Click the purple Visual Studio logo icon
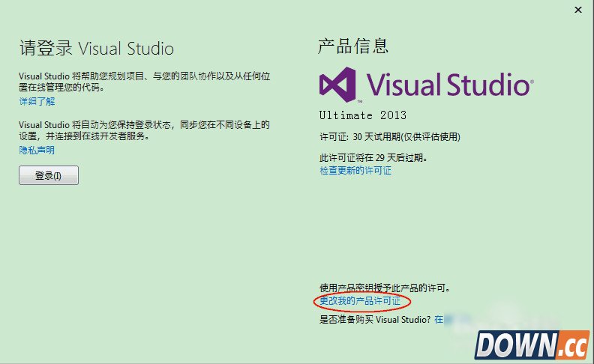This screenshot has height=364, width=594. [337, 85]
